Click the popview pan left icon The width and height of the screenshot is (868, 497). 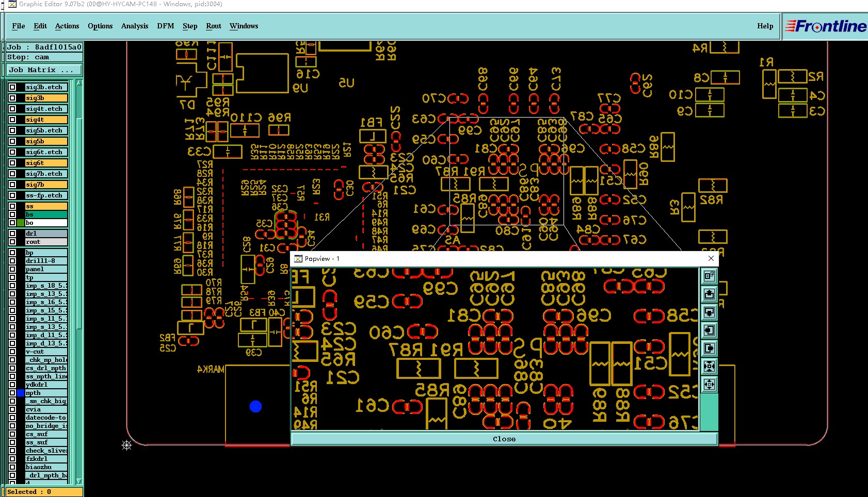click(x=709, y=330)
